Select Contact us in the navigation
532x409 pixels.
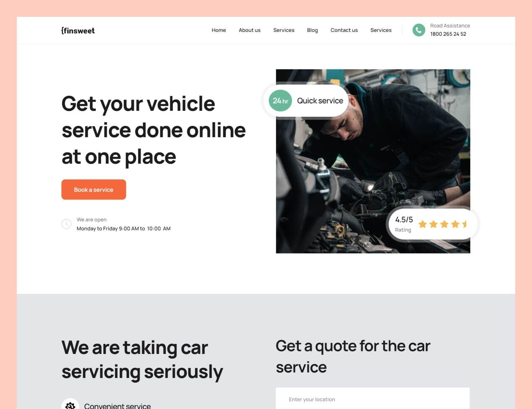tap(344, 30)
